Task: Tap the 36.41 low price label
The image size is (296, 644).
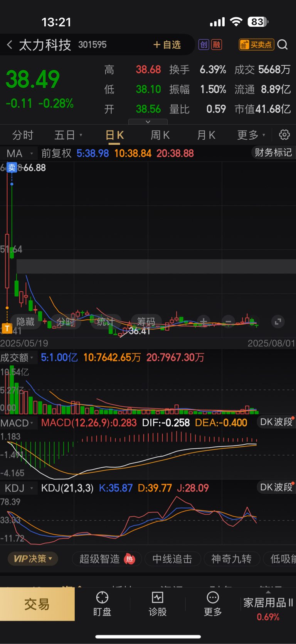Action: point(139,331)
